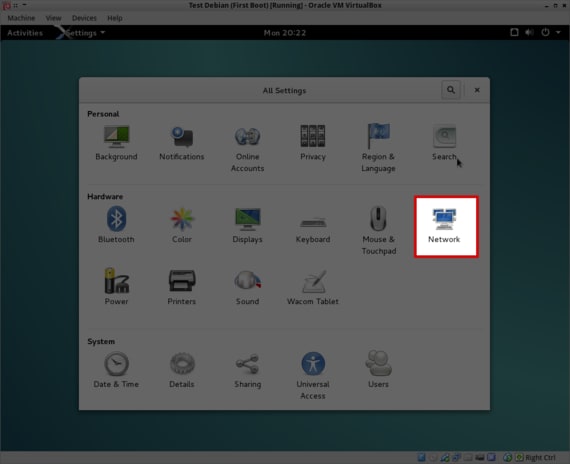
Task: Open the Displays settings
Action: 248,225
